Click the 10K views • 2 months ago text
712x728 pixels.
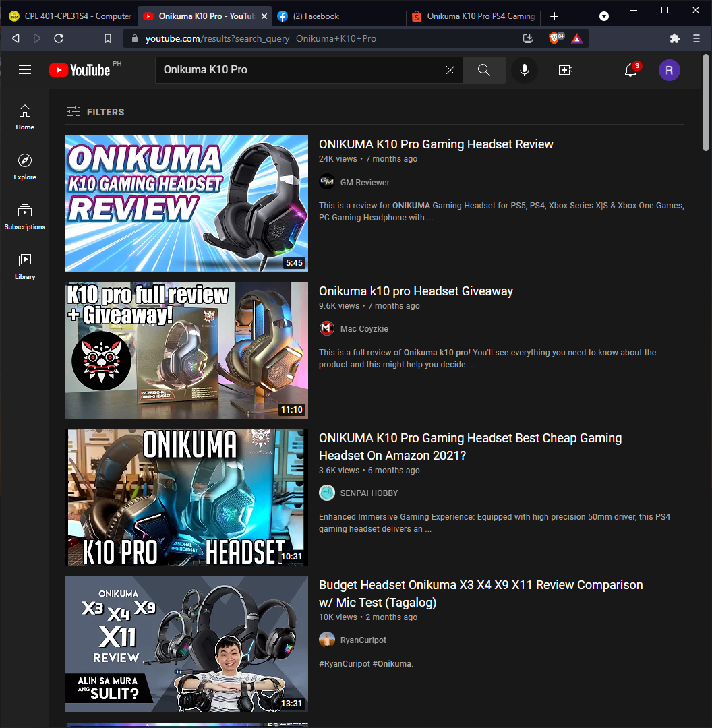pyautogui.click(x=368, y=617)
